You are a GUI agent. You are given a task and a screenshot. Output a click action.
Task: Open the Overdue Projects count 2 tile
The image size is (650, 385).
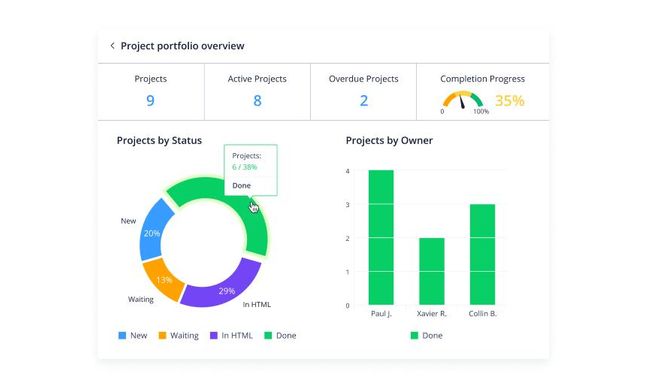coord(364,92)
